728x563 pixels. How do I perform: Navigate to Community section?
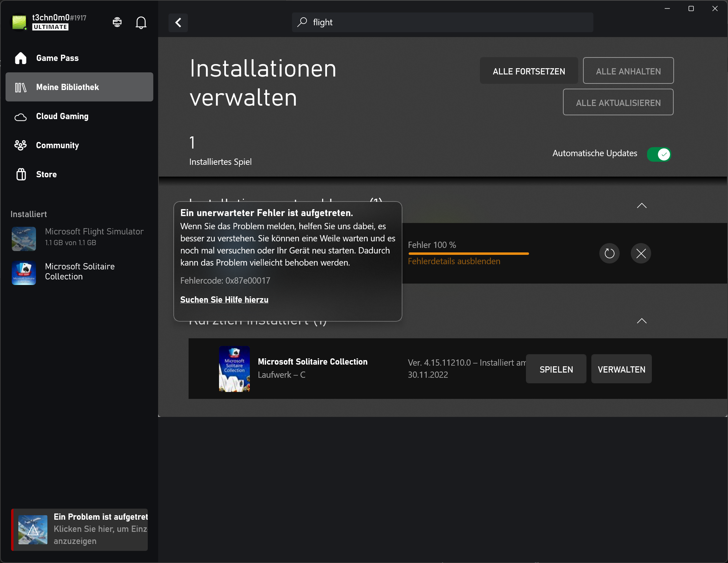point(57,145)
